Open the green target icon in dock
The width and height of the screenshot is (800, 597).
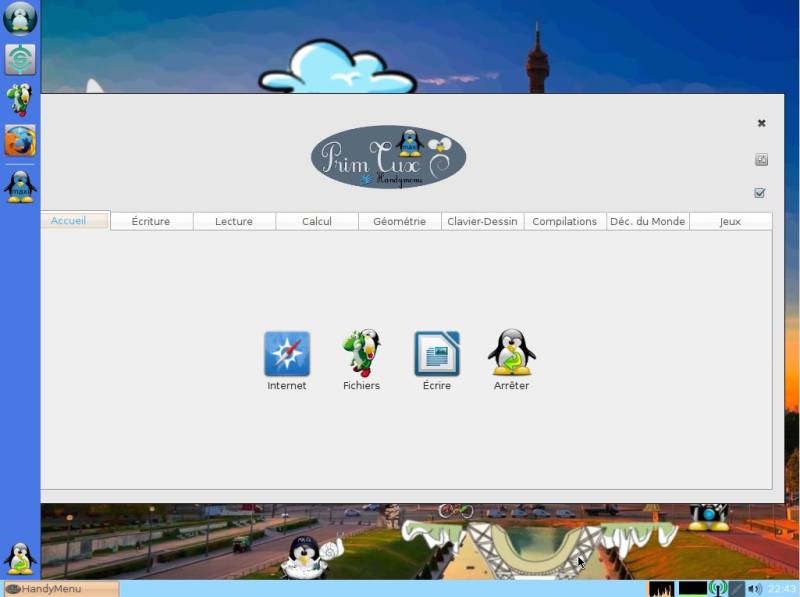tap(20, 59)
